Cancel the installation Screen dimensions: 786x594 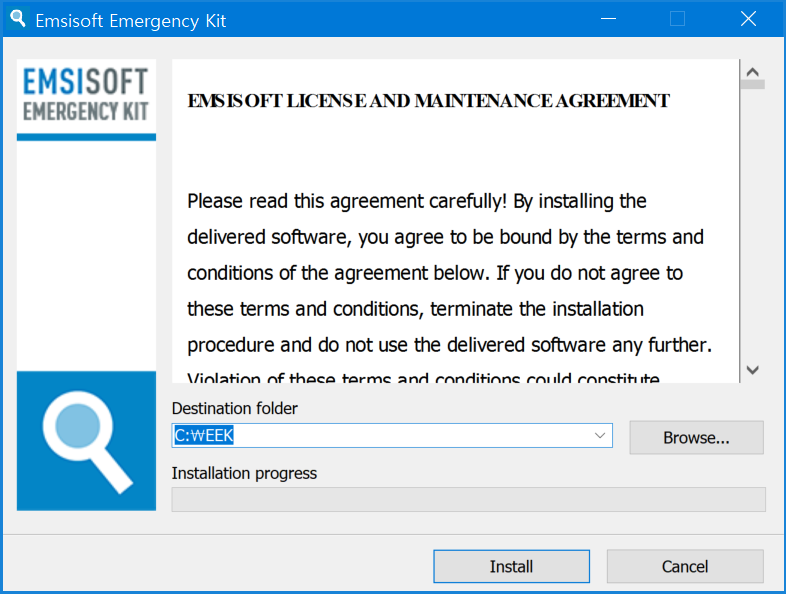(x=685, y=566)
